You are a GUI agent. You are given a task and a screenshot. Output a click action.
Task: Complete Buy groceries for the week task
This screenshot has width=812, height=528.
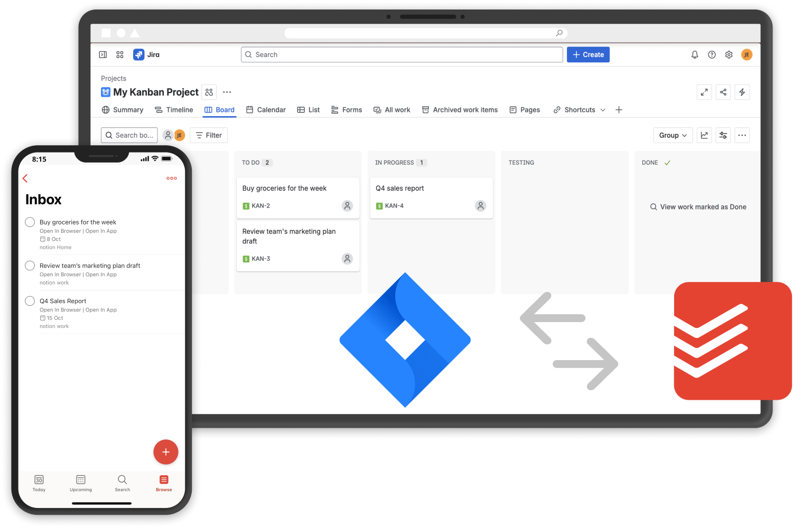click(30, 222)
